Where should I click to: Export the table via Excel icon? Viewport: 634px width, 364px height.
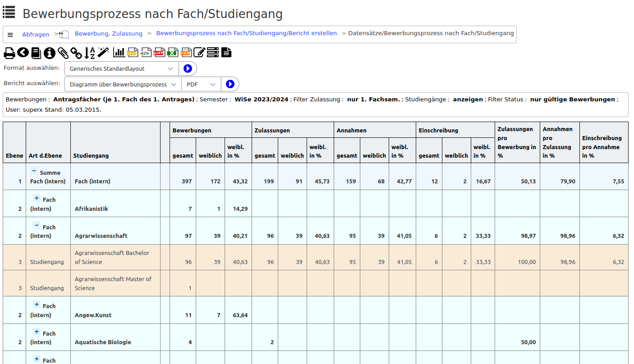(x=173, y=53)
